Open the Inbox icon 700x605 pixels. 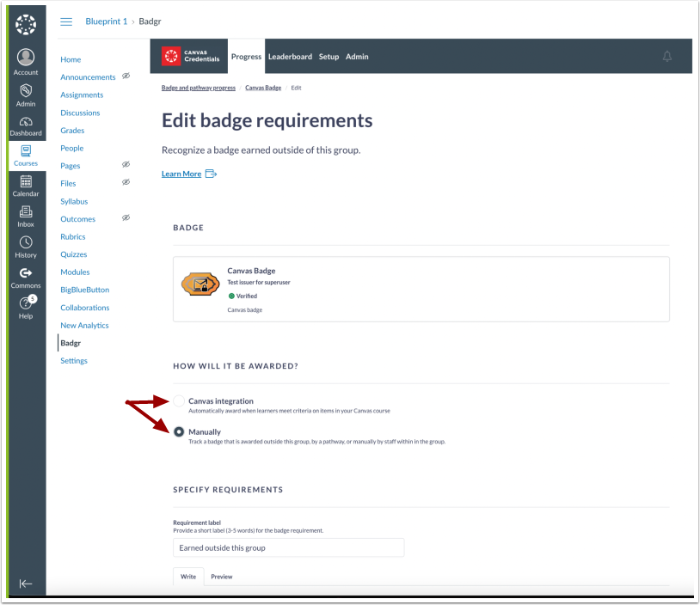[x=26, y=217]
